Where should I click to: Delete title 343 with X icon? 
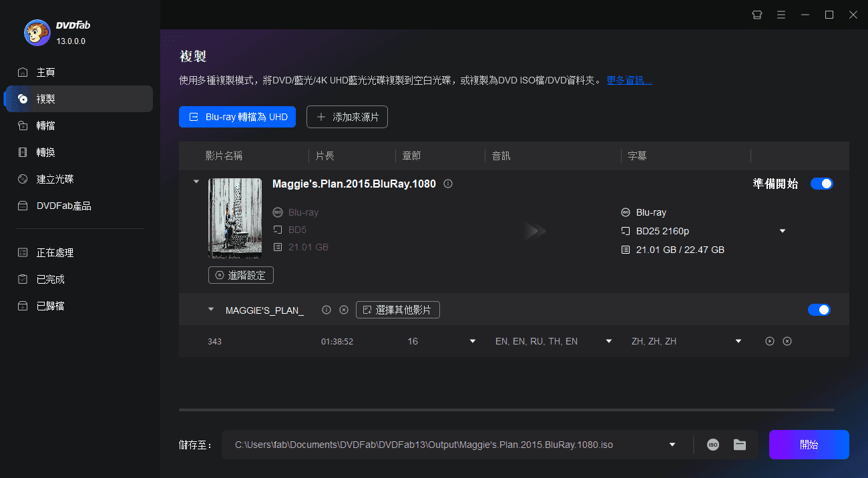(x=787, y=341)
